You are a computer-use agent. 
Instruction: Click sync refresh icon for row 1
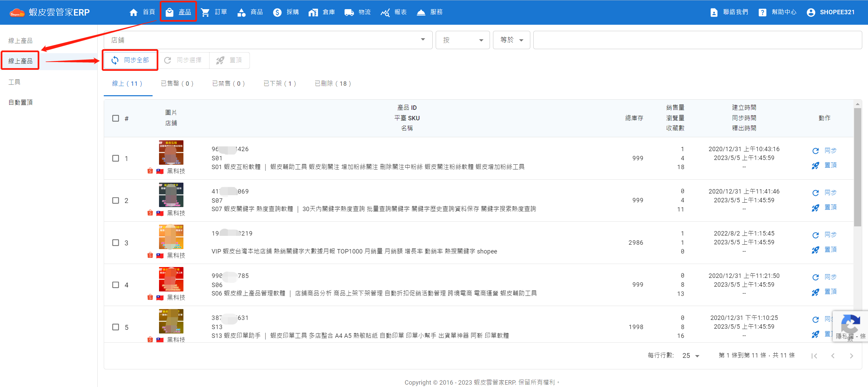click(815, 151)
